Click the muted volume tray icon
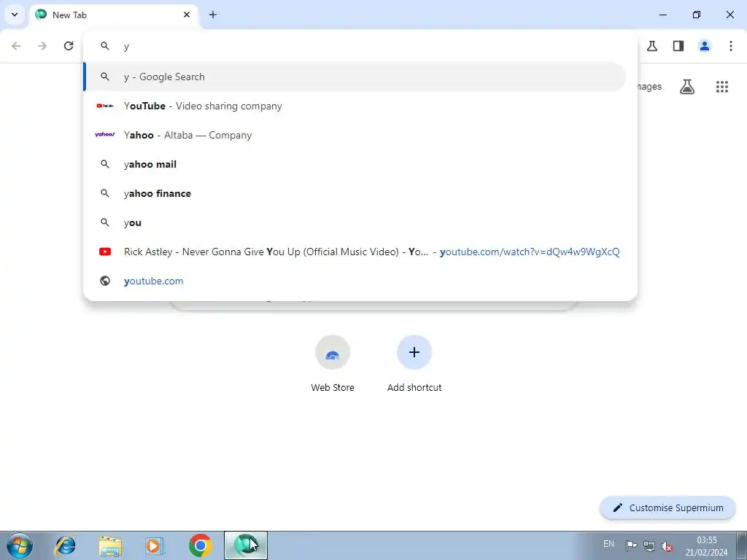This screenshot has width=747, height=560. 667,546
